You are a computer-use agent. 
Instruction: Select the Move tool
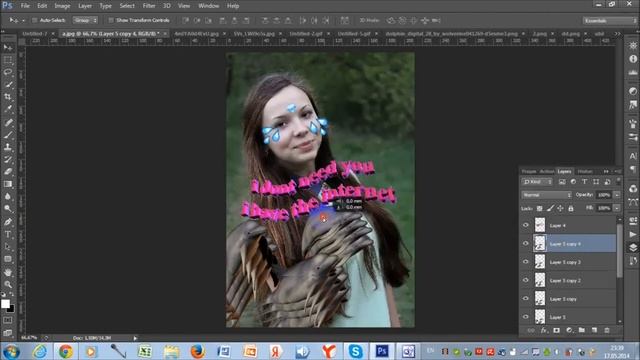point(8,48)
